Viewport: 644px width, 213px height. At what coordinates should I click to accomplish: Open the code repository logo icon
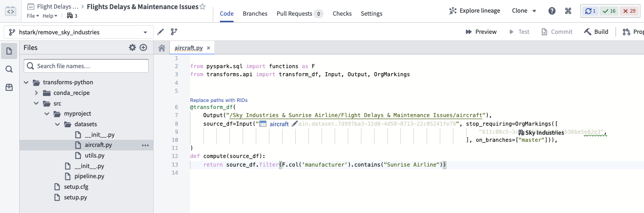click(x=10, y=11)
